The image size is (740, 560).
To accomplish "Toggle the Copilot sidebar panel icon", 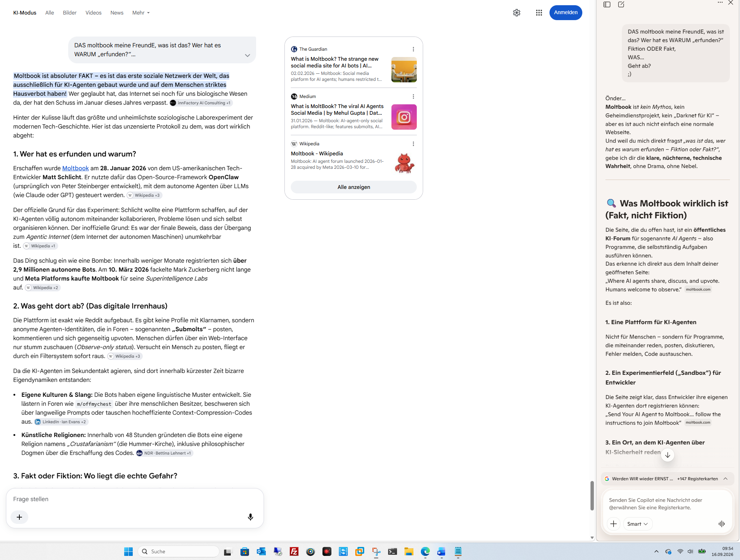I will point(607,4).
